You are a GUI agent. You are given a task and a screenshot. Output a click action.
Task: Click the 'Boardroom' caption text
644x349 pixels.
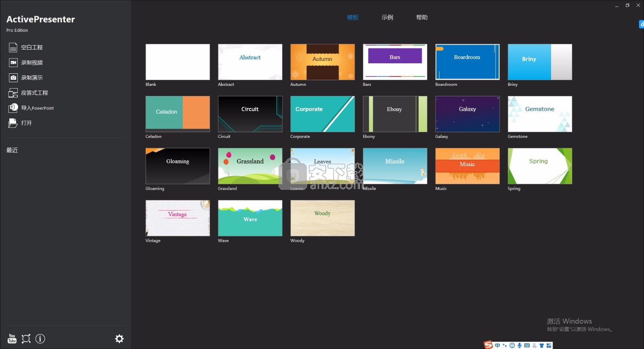pos(446,85)
